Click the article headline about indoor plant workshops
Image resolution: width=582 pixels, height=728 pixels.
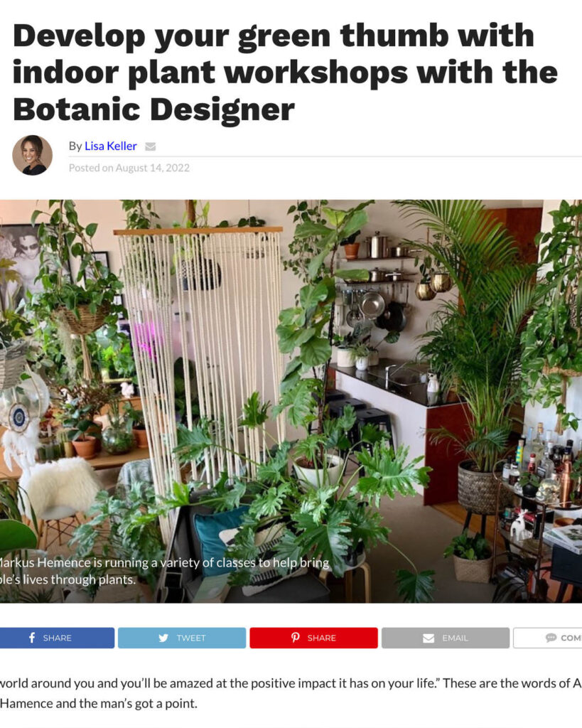[x=285, y=73]
